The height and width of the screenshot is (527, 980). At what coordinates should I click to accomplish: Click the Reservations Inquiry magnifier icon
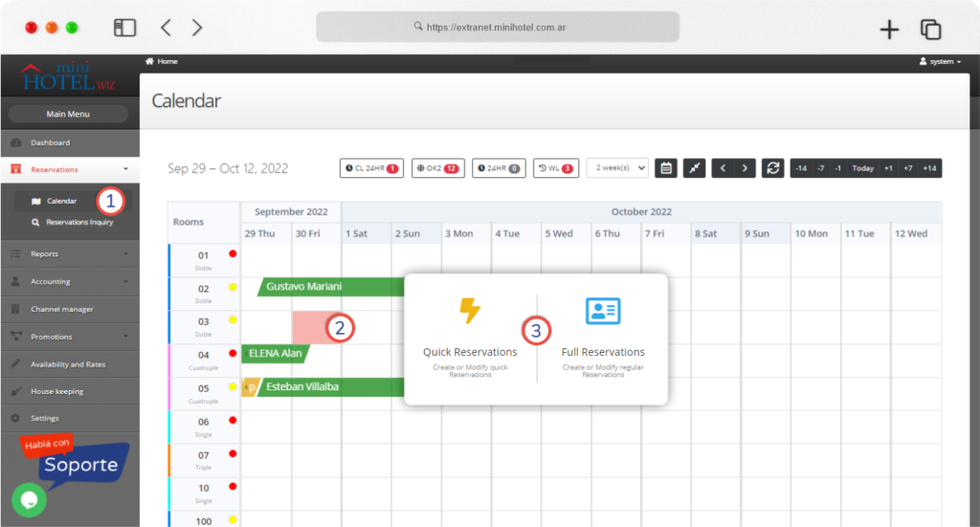click(35, 222)
